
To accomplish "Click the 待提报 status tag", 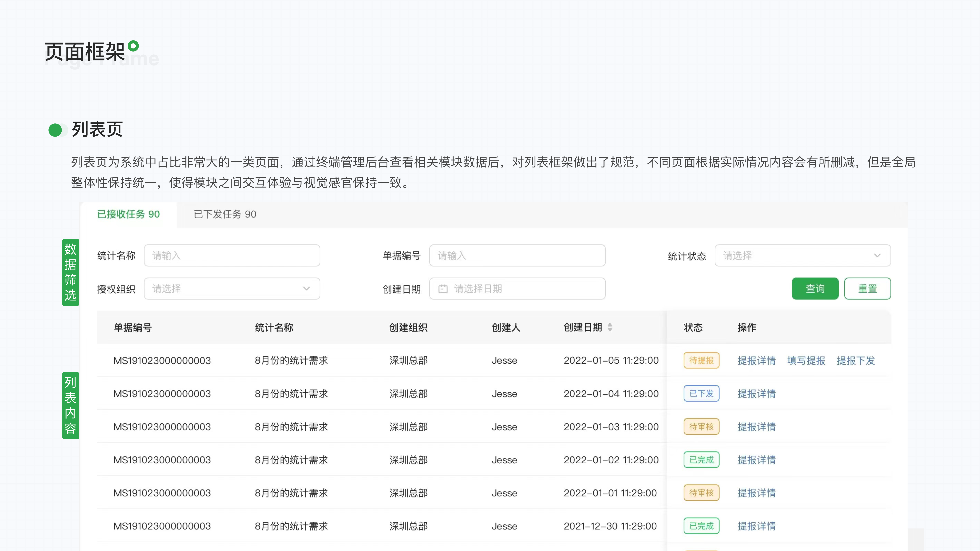I will point(701,361).
